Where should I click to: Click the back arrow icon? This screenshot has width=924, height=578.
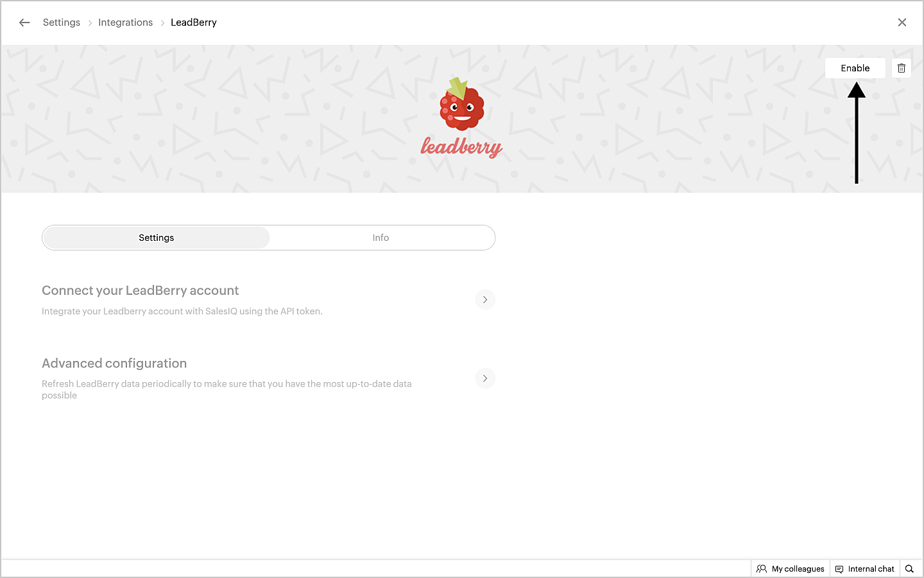[x=24, y=22]
